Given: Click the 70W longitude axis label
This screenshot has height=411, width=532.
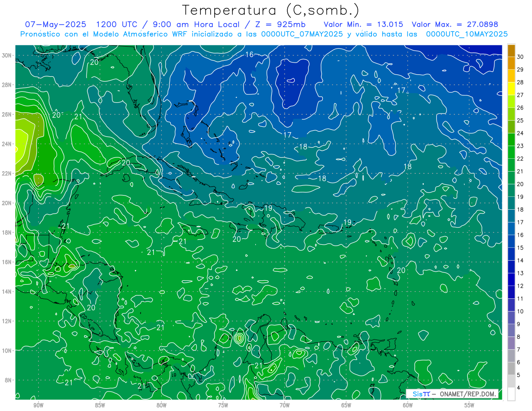Looking at the screenshot, I should [285, 405].
